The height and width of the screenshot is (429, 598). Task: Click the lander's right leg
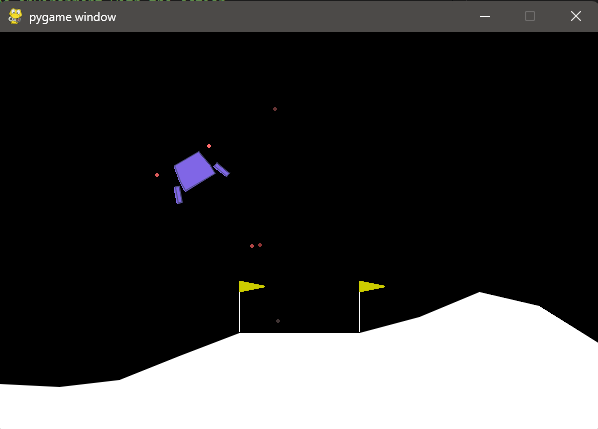tap(222, 170)
